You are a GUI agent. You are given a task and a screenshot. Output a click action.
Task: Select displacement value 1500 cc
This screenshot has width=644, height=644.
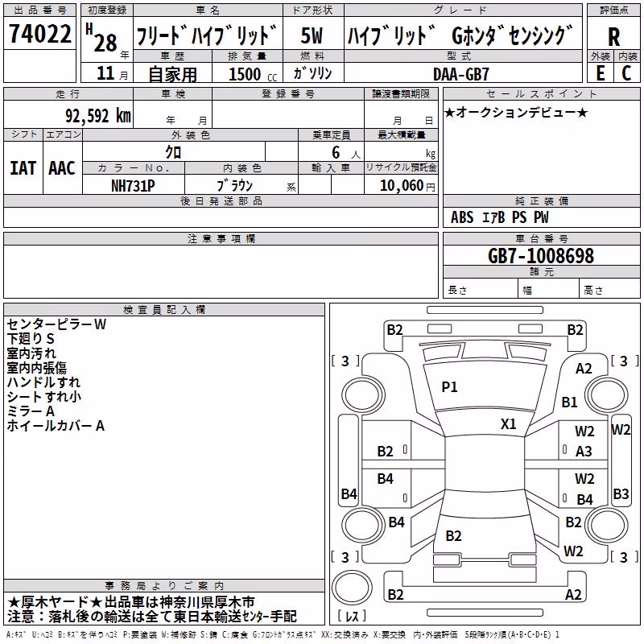point(253,74)
